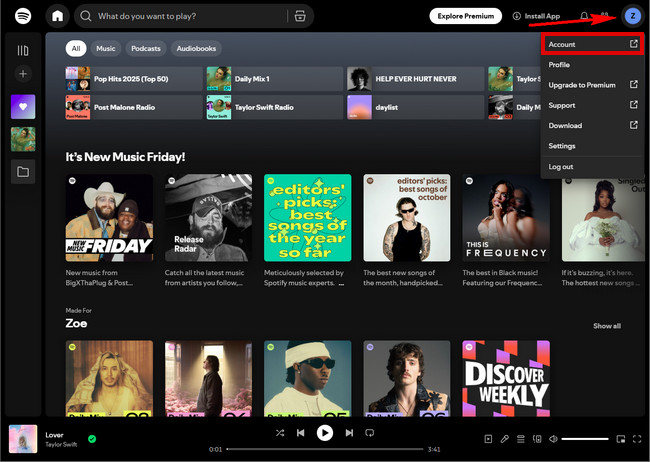Open Pop Hits 2025 (Top 50) shortcut
Screen dimensions: 650x462
(x=133, y=79)
